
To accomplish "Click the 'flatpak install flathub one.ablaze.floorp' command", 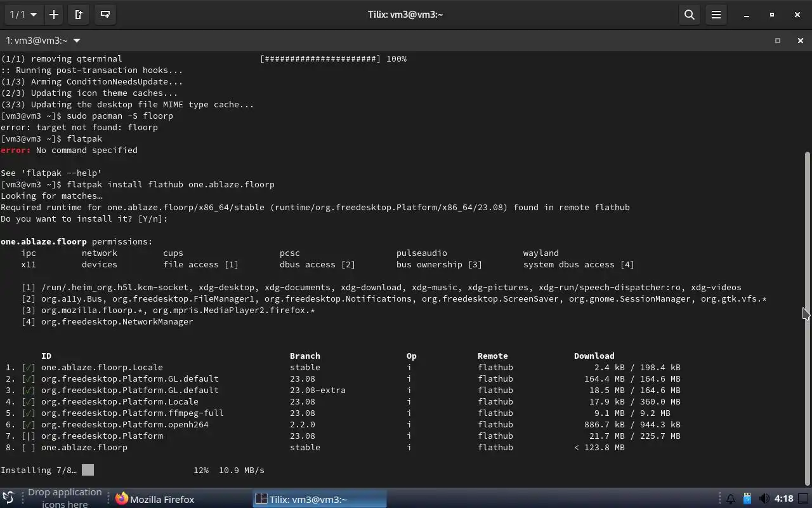I will click(x=171, y=184).
